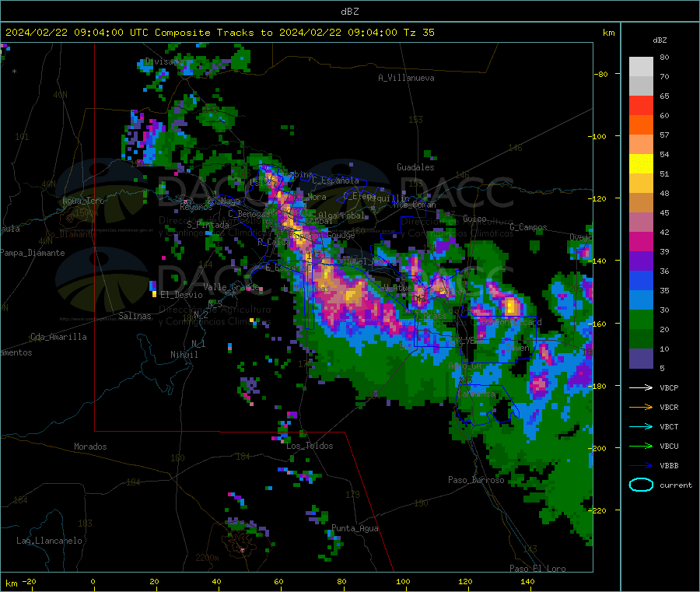Click the 'Paso_El_Loro' place label

tap(537, 569)
